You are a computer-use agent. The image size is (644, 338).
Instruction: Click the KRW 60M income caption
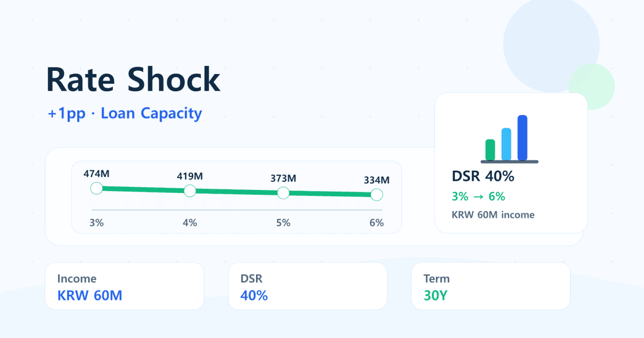pos(493,215)
